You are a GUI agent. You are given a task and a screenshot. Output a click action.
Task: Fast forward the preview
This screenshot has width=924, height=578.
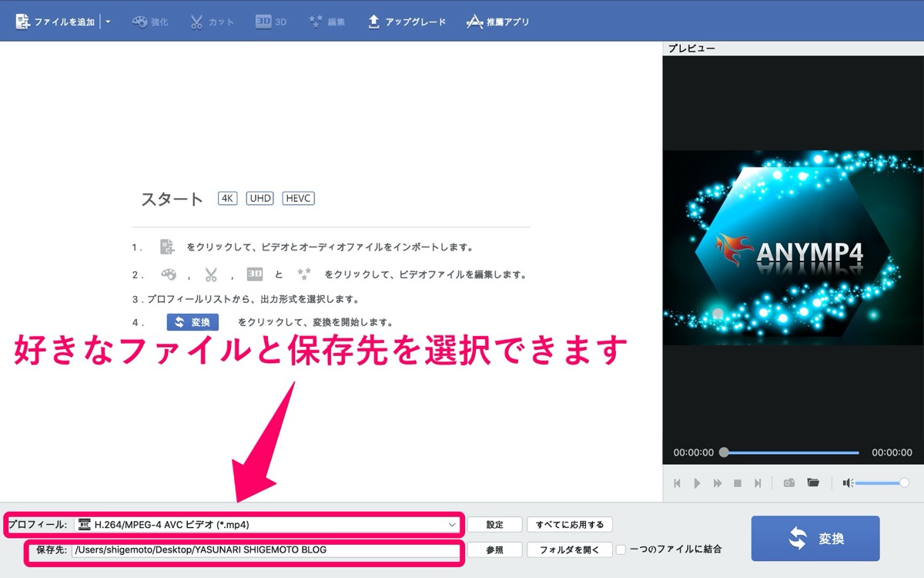coord(718,483)
